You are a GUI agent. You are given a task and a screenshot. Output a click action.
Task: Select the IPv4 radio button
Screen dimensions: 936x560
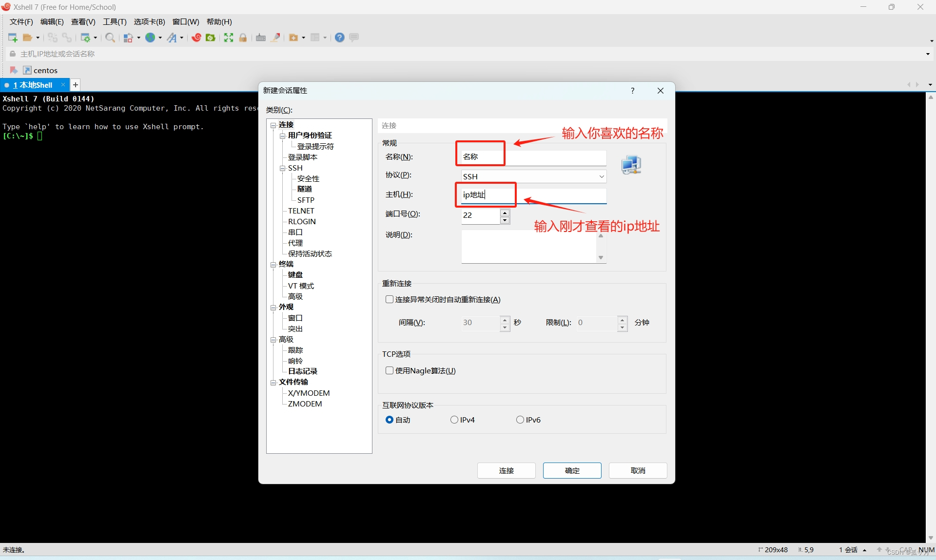click(454, 420)
